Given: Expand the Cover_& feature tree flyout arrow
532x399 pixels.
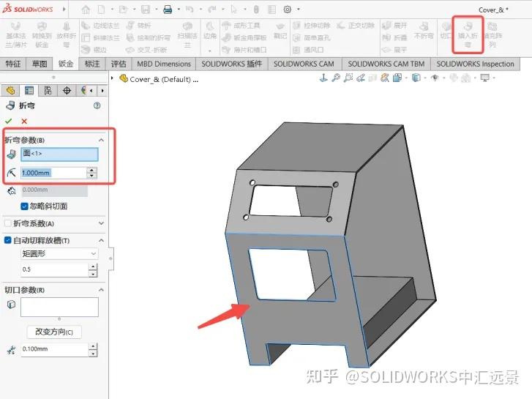Looking at the screenshot, I should pos(112,78).
